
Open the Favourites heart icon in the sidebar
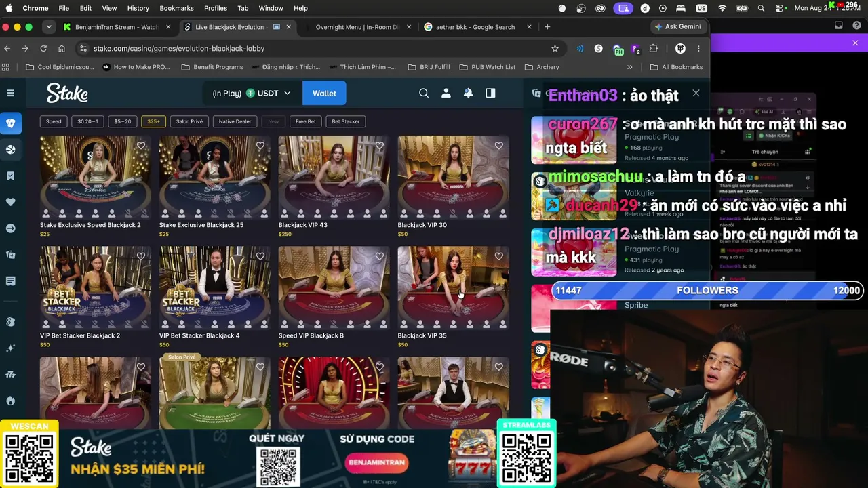tap(10, 202)
